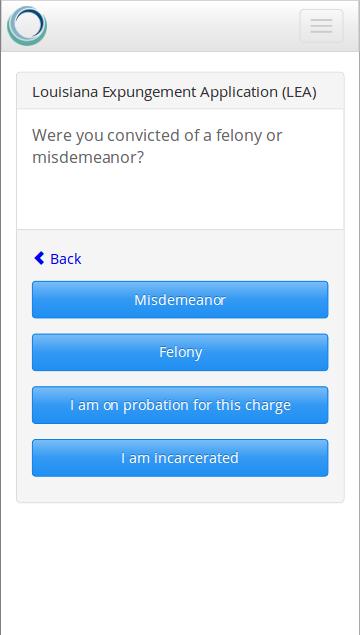Viewport: 360px width, 635px height.
Task: Select the Misdemeanor button
Action: click(x=180, y=300)
